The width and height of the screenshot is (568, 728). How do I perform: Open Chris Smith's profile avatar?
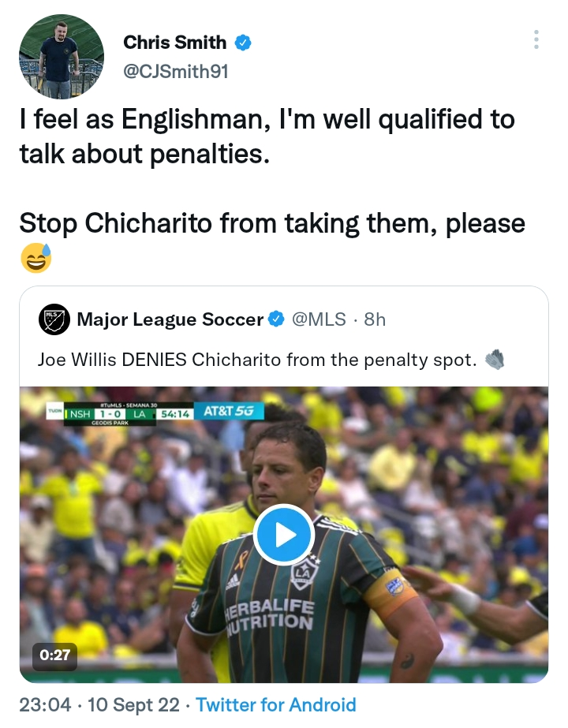61,57
